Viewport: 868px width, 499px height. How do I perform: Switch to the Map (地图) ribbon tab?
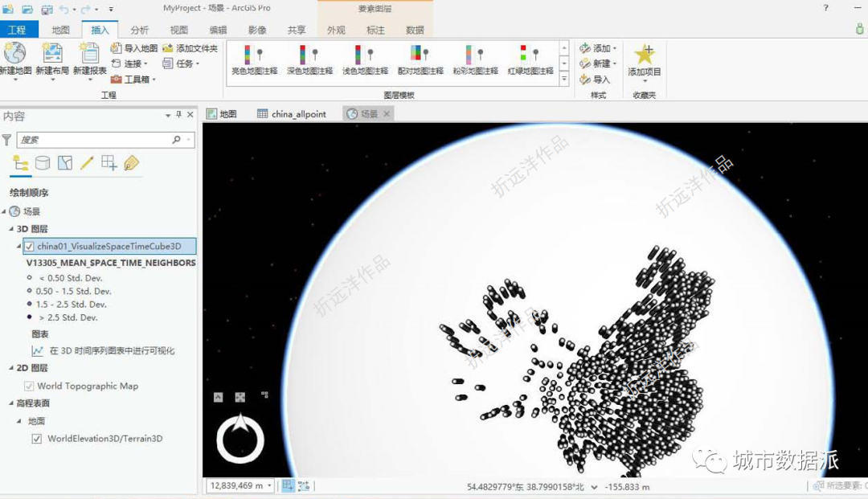point(61,30)
